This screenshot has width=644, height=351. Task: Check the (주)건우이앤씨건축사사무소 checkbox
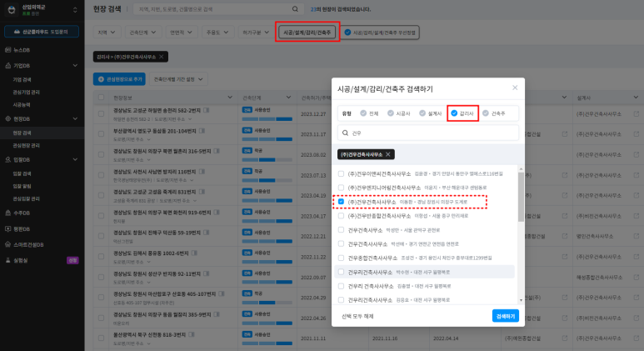coord(341,174)
